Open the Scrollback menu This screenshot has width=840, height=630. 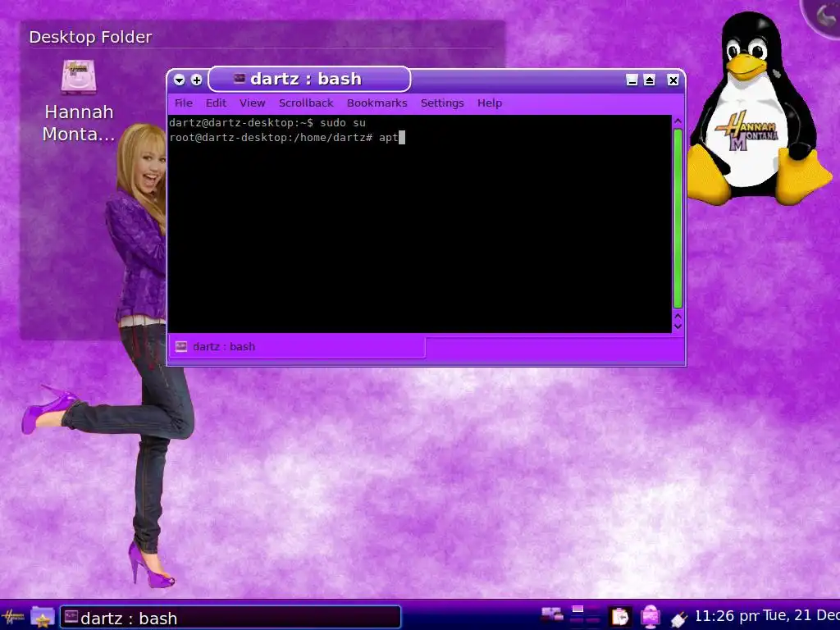point(306,103)
